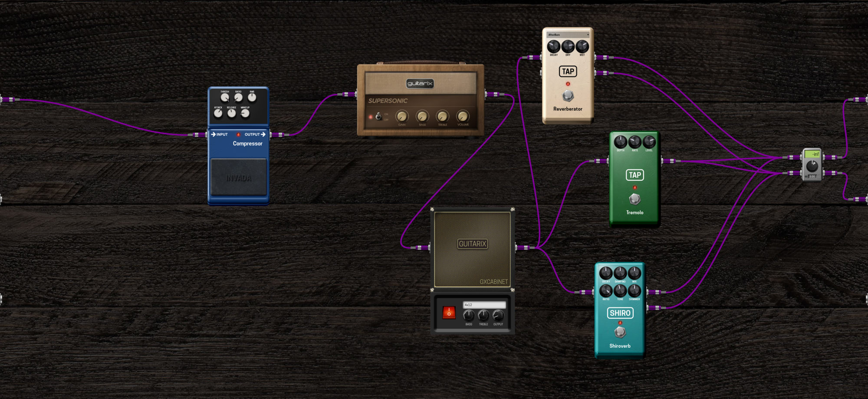868x399 pixels.
Task: Click the small gain pedal knob
Action: point(812,166)
